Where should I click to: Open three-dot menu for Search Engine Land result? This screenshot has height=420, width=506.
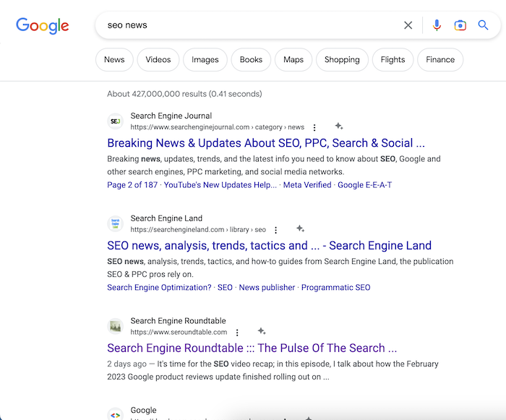pyautogui.click(x=275, y=230)
